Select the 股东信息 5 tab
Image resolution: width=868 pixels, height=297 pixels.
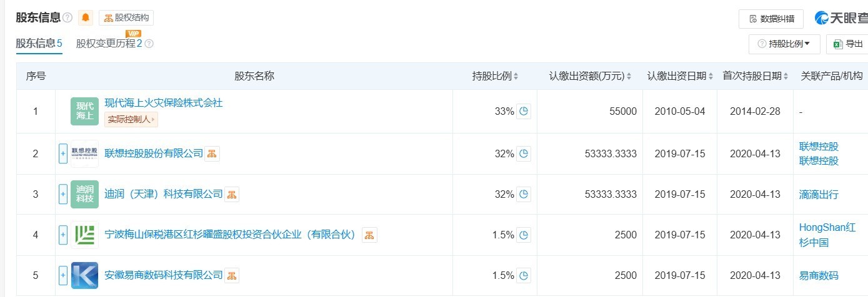point(39,44)
